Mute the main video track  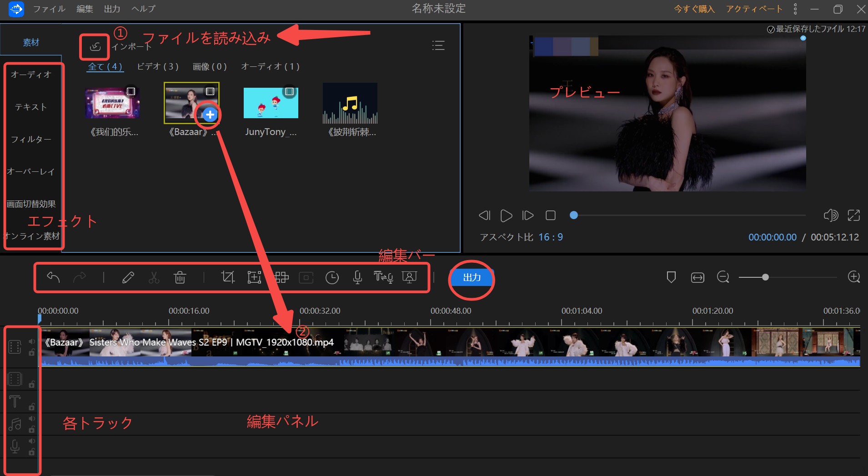coord(32,341)
